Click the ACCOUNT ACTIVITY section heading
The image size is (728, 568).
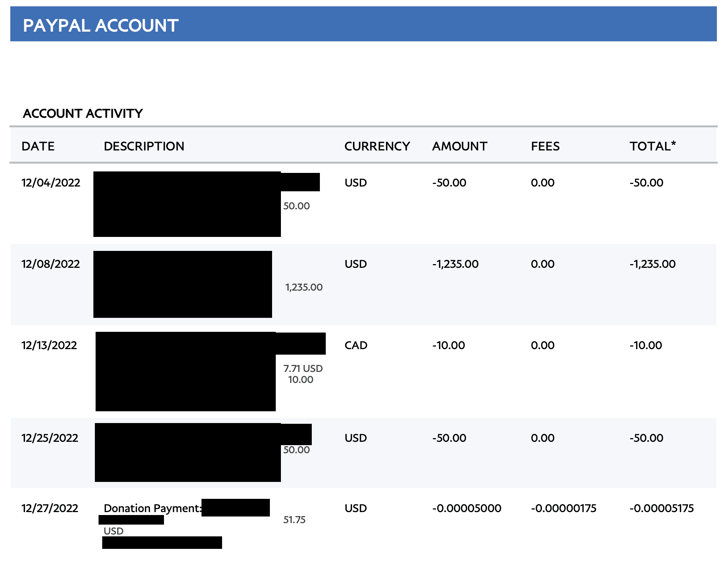tap(83, 113)
